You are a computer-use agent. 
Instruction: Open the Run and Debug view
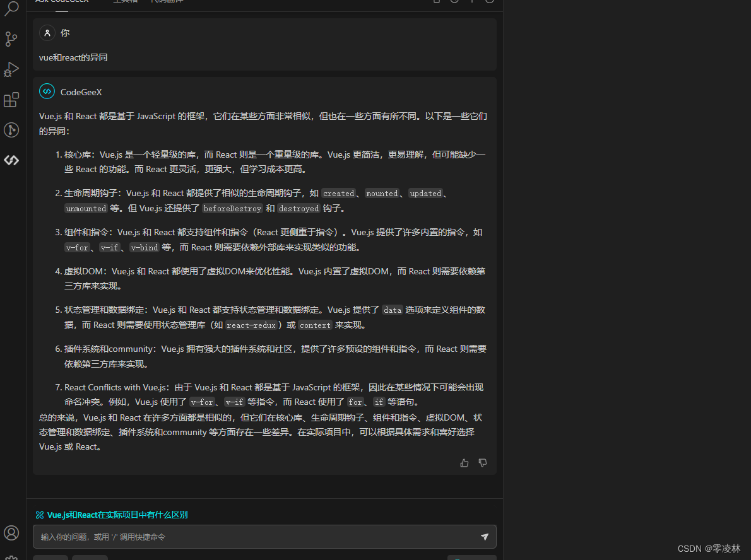coord(11,69)
